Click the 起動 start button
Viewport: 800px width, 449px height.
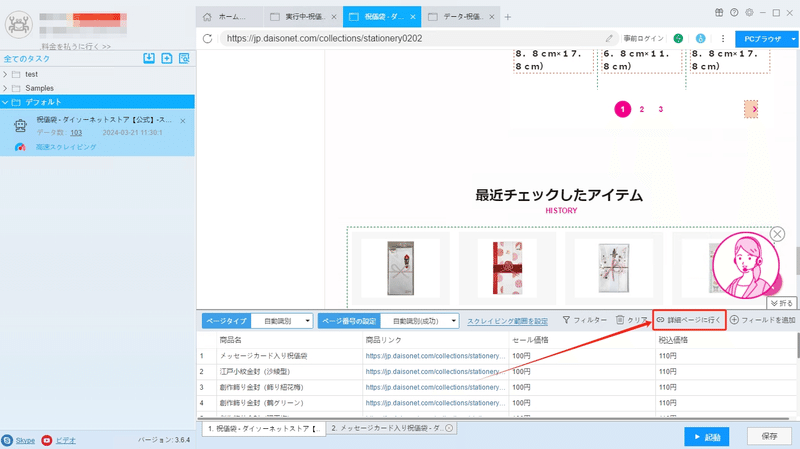coord(707,437)
